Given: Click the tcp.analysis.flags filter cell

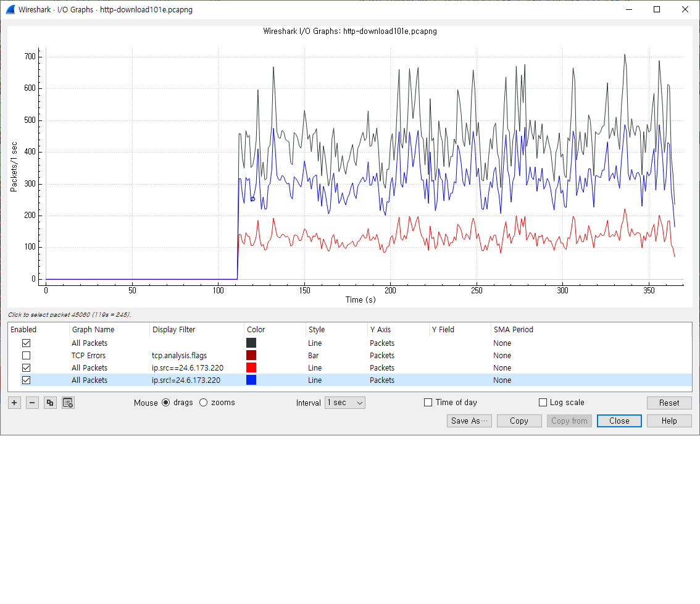Looking at the screenshot, I should click(x=180, y=356).
